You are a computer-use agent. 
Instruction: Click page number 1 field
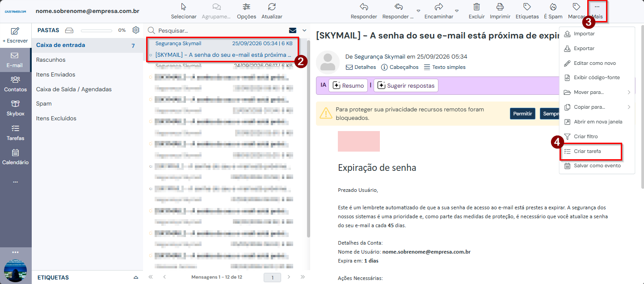click(272, 277)
